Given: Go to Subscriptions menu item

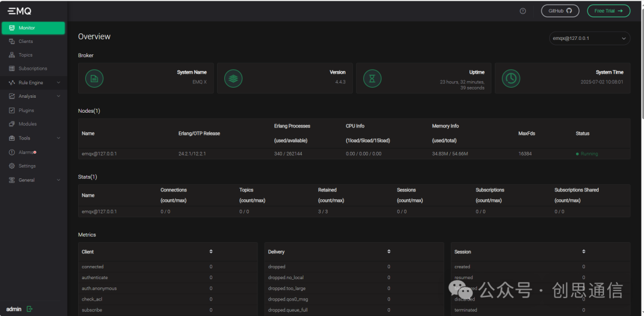Looking at the screenshot, I should pyautogui.click(x=33, y=69).
